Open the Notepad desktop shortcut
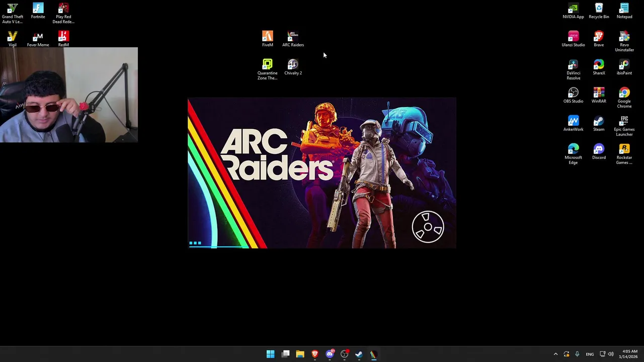This screenshot has height=362, width=644. click(x=624, y=11)
